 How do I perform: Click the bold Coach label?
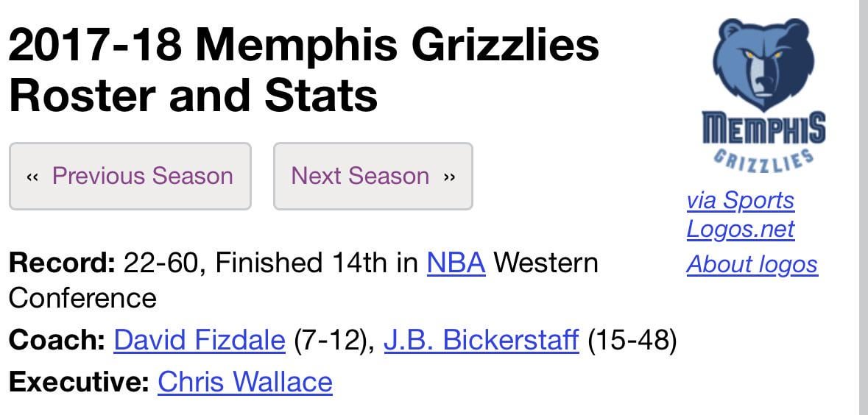point(57,340)
